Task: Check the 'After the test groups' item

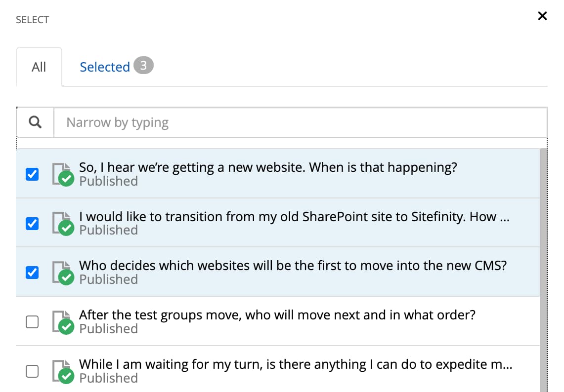Action: 32,321
